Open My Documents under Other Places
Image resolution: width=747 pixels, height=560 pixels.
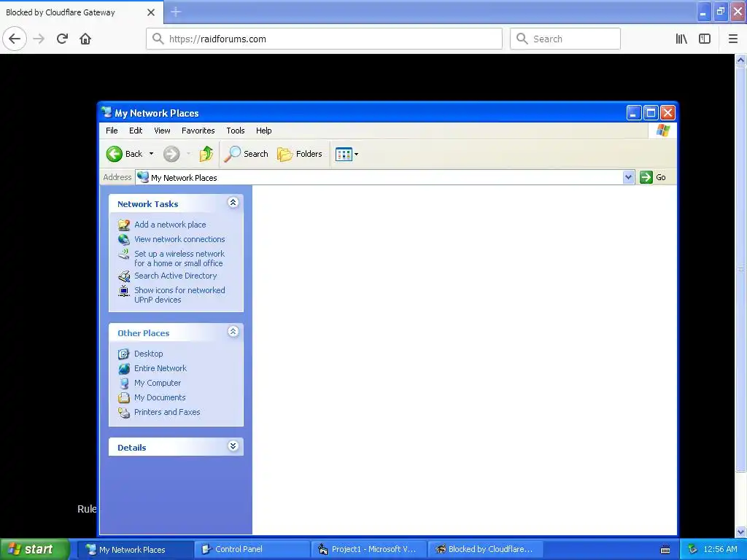(160, 397)
